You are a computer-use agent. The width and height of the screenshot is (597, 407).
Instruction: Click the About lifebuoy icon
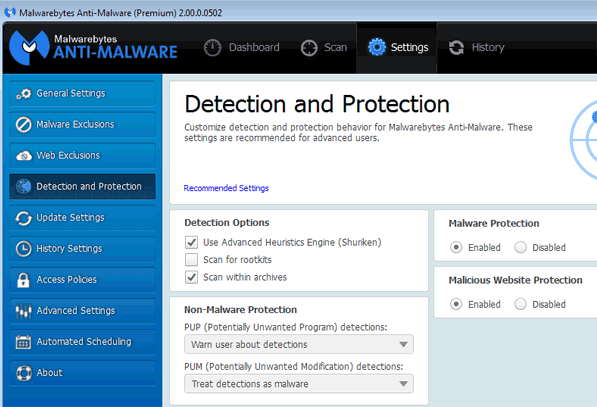click(24, 373)
